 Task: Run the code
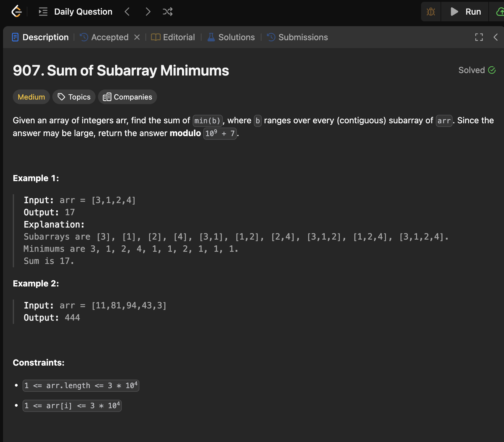point(465,12)
